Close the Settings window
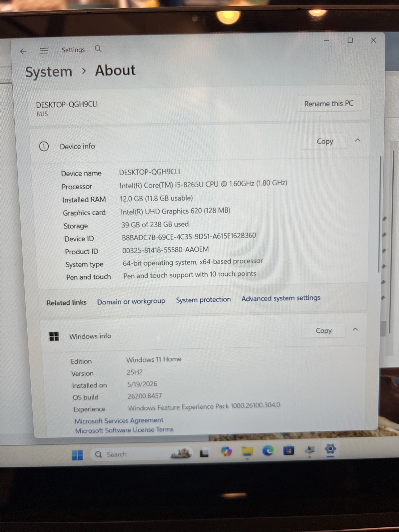The image size is (399, 532). 373,40
